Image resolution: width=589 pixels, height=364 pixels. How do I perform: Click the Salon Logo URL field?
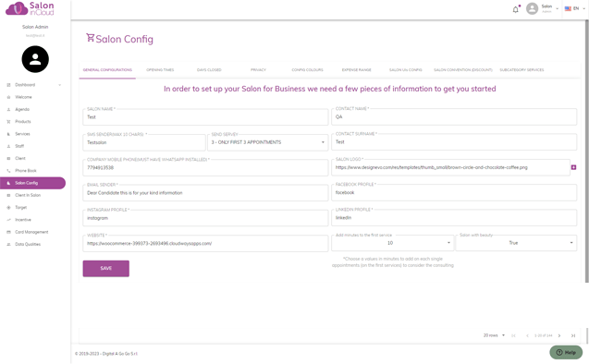tap(450, 167)
